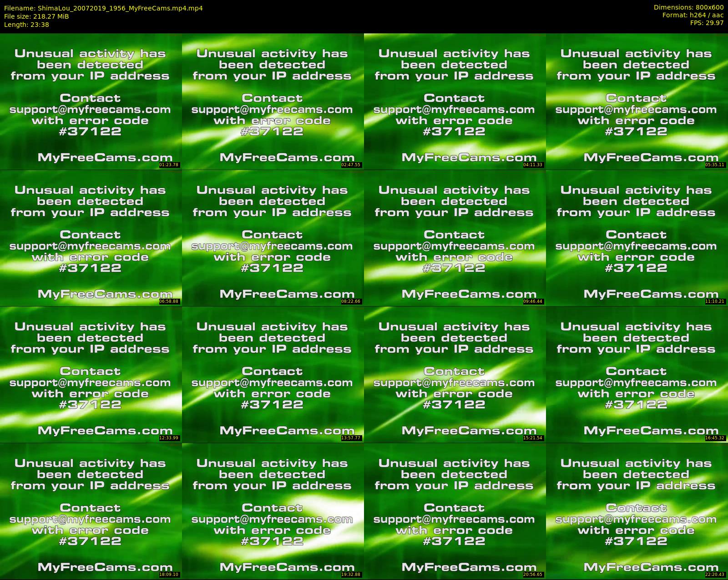Choose the frame with timestamp 09:46.44
The image size is (728, 580).
tap(455, 238)
